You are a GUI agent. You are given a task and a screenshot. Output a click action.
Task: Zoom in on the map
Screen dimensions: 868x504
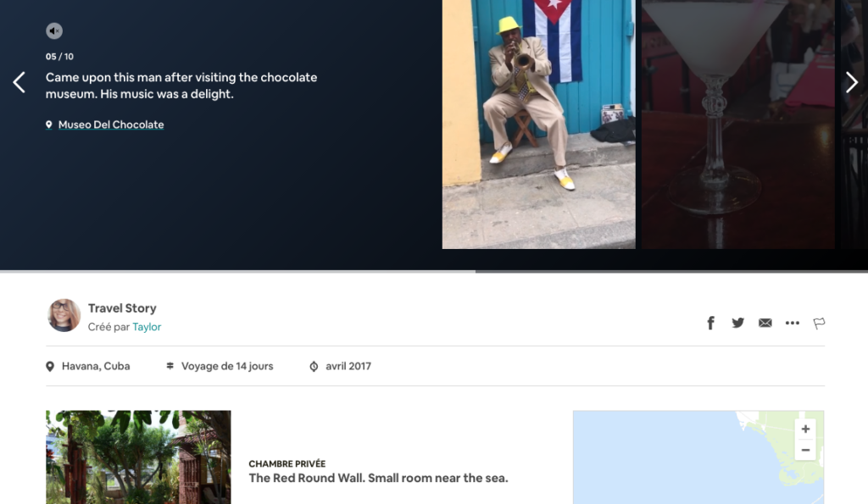coord(805,429)
